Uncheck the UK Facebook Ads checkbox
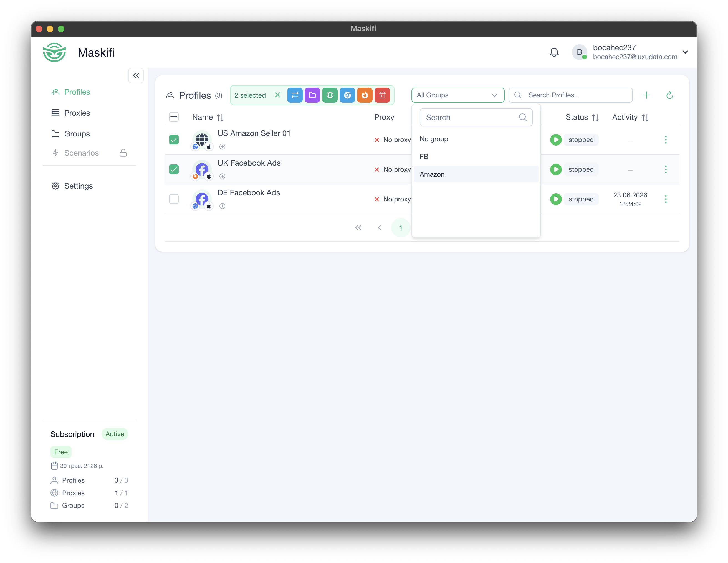Image resolution: width=728 pixels, height=563 pixels. 174,169
